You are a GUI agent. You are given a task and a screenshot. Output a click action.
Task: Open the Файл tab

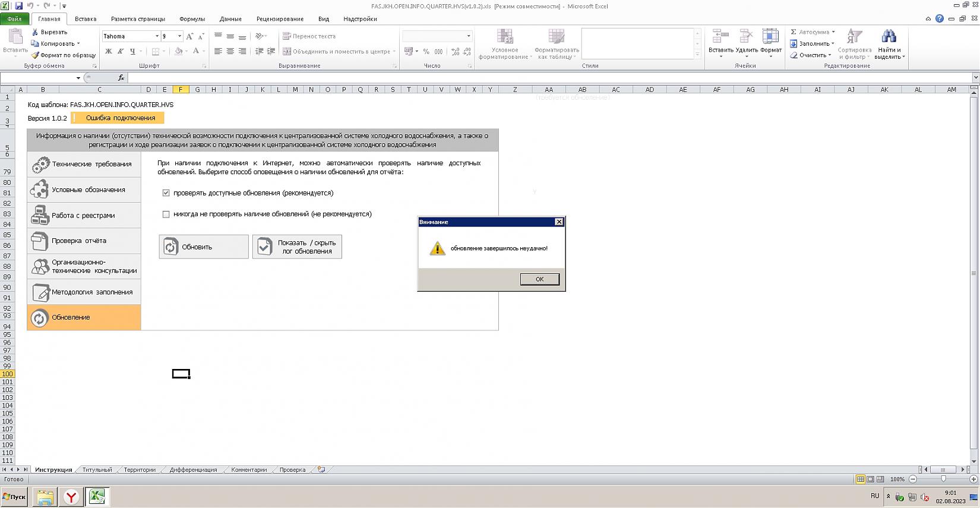tap(14, 19)
